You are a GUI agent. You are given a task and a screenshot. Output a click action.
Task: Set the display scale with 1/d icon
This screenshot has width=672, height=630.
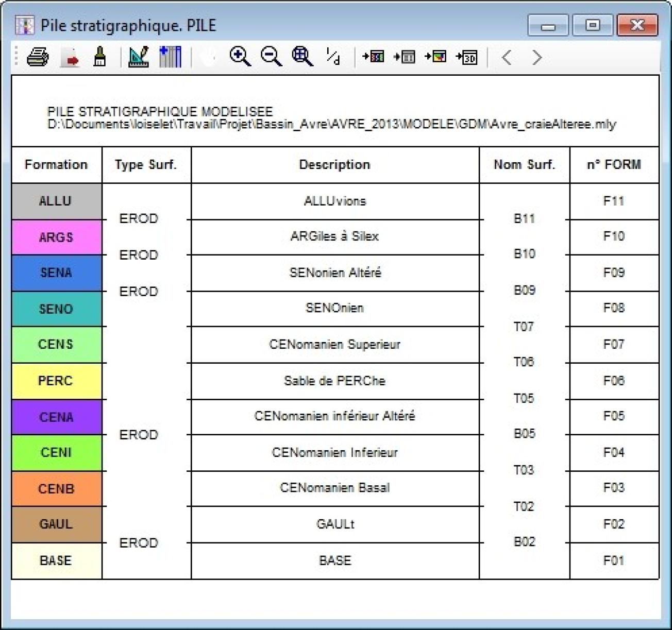[332, 57]
